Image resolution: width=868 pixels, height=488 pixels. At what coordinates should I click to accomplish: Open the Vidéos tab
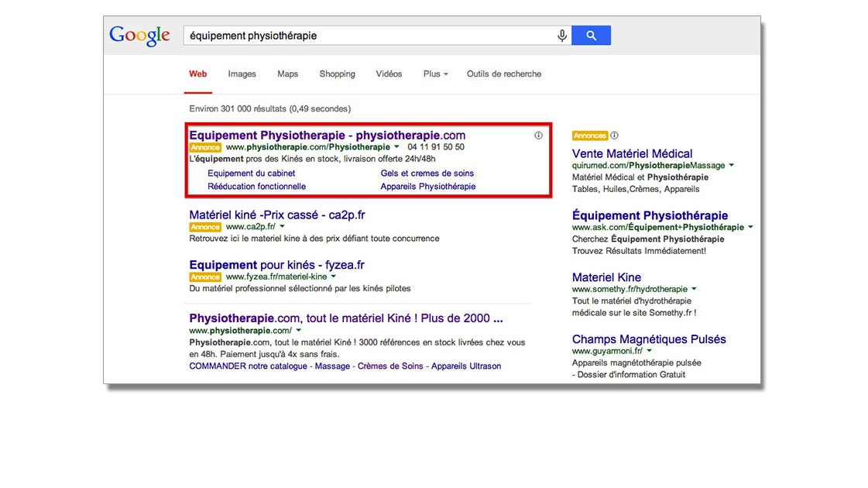pyautogui.click(x=389, y=74)
